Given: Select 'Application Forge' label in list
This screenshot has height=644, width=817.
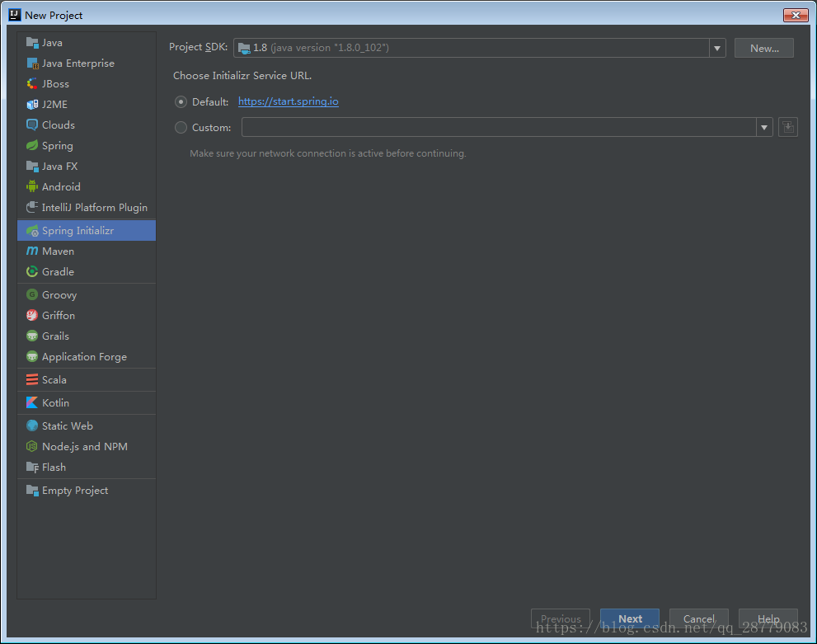Looking at the screenshot, I should pyautogui.click(x=84, y=357).
